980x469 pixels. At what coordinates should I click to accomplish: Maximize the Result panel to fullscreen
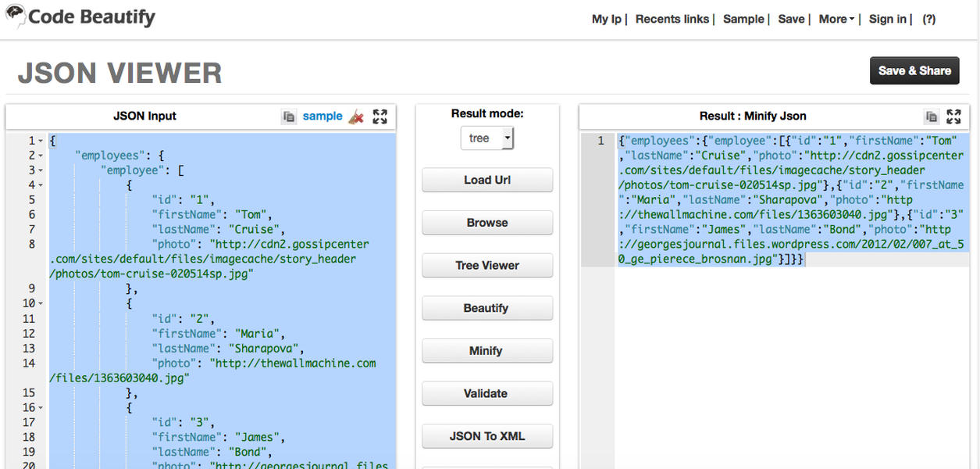click(x=953, y=116)
